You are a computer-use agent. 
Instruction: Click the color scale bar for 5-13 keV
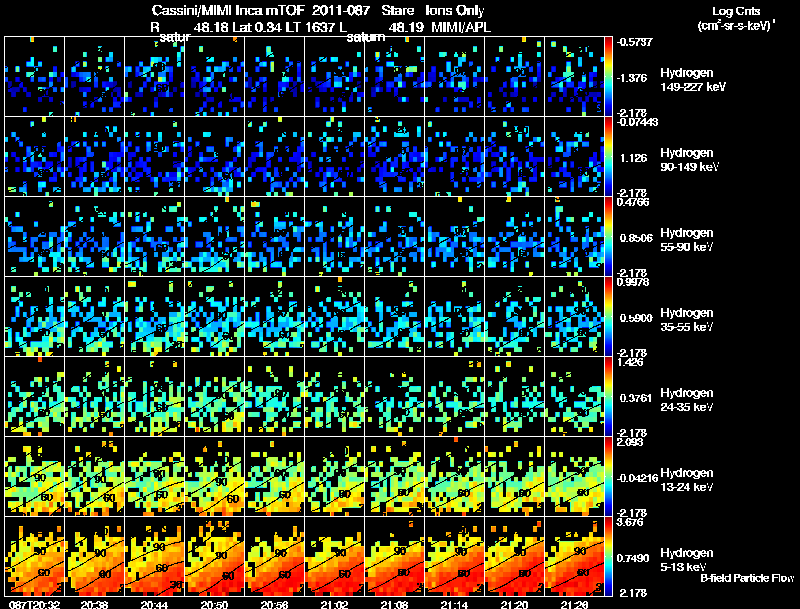[608, 557]
